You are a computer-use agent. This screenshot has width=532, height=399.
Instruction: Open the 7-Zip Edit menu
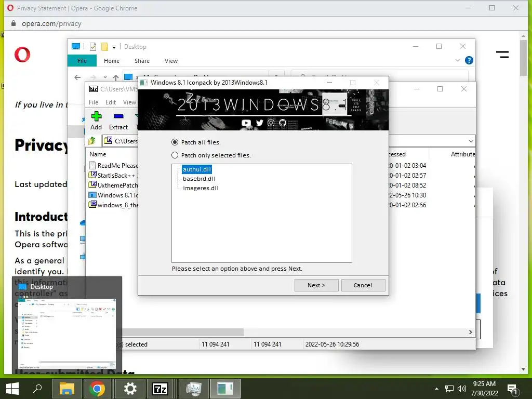[111, 102]
